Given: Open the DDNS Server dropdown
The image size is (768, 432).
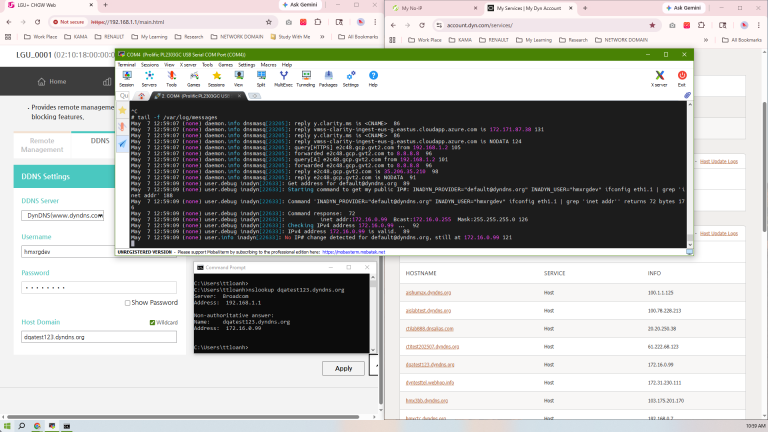Looking at the screenshot, I should point(63,216).
